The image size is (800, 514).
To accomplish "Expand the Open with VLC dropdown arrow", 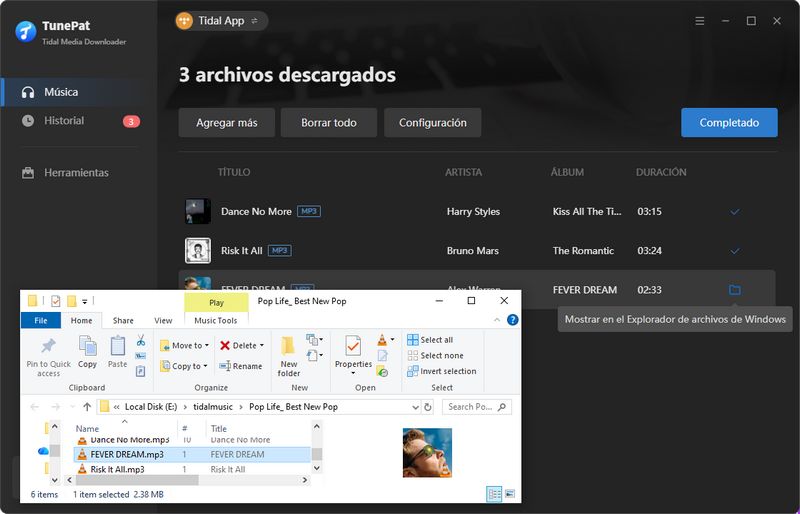I will point(392,339).
